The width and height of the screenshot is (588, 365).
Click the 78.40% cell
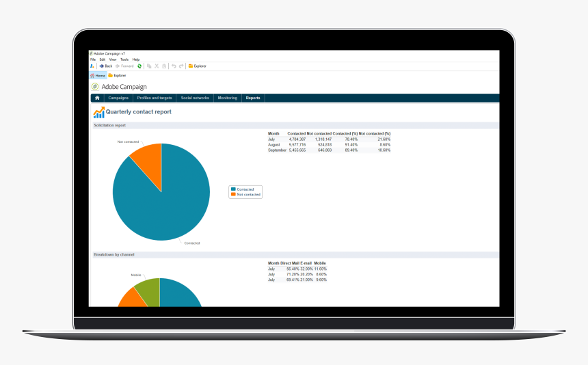351,139
